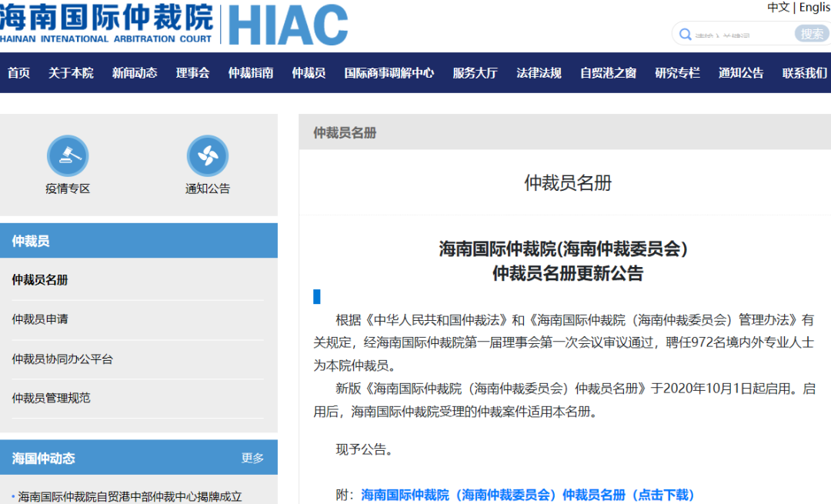Open 研究专栏 menu item

(x=677, y=73)
